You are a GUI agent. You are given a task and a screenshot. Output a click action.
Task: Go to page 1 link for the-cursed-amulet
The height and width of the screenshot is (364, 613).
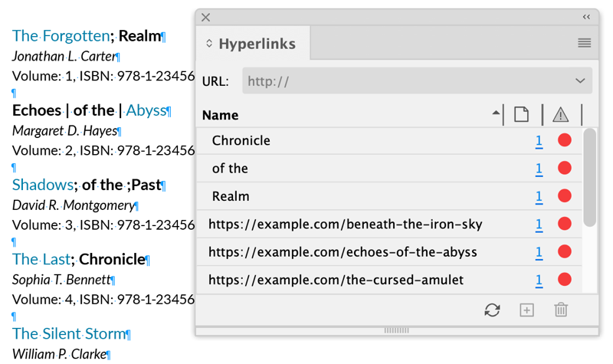pyautogui.click(x=539, y=280)
